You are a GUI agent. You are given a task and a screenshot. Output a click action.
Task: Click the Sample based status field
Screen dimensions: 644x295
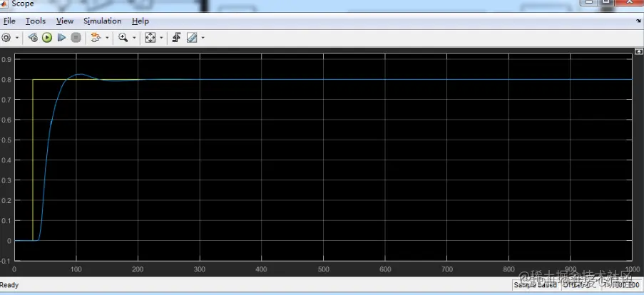click(x=536, y=285)
